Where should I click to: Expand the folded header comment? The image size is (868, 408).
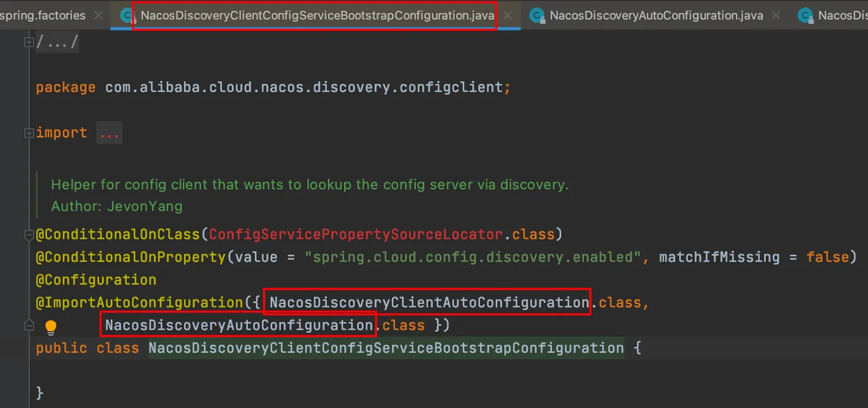point(29,42)
